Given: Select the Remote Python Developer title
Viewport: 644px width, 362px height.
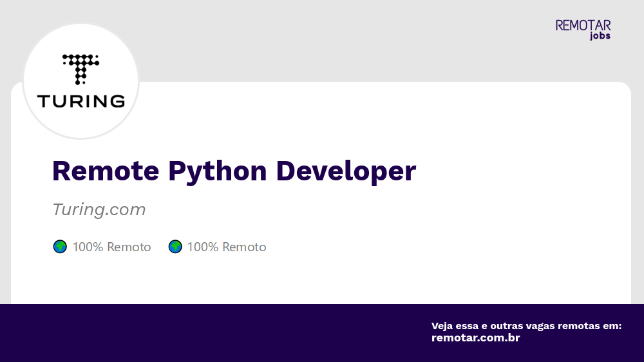Looking at the screenshot, I should pyautogui.click(x=234, y=171).
